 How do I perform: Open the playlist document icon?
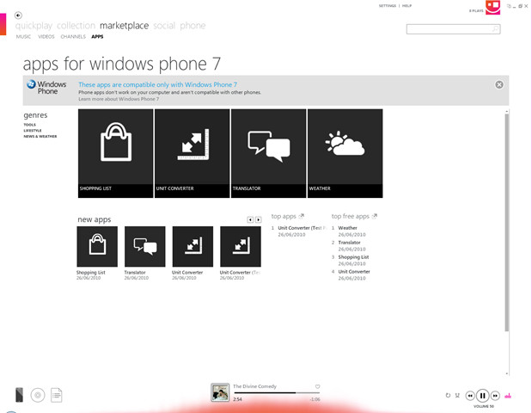[57, 395]
